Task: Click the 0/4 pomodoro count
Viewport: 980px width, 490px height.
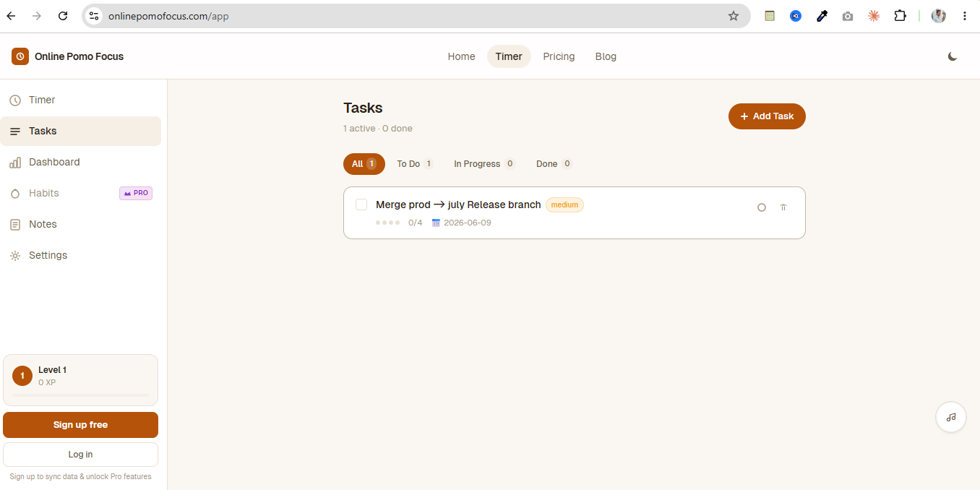Action: click(415, 223)
